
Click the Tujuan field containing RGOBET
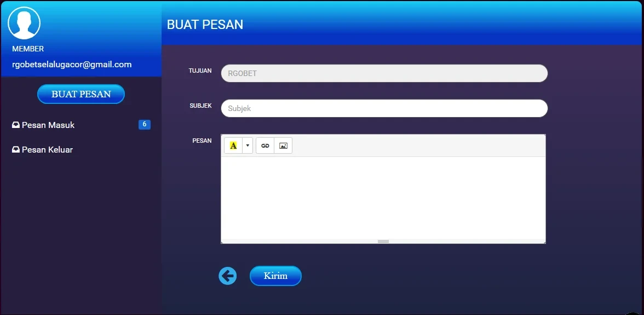(x=384, y=73)
